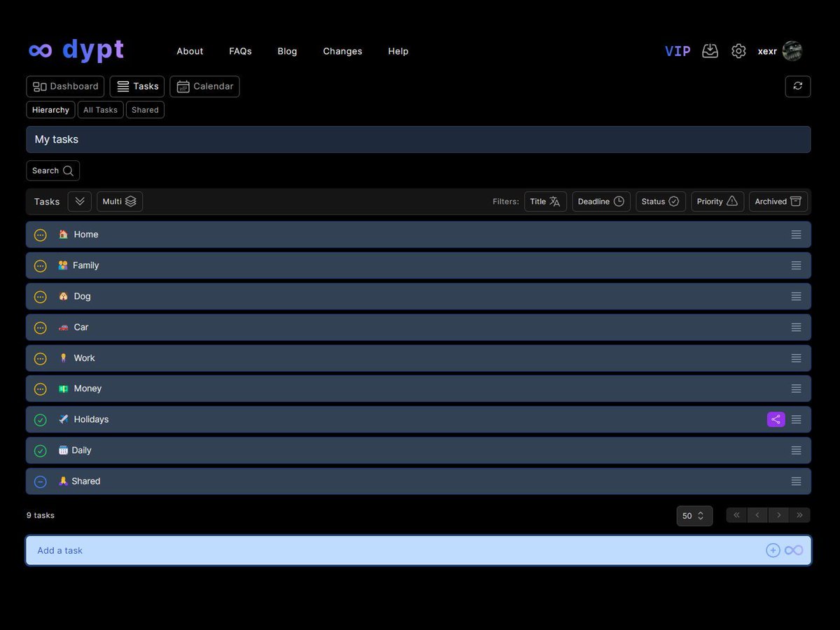The image size is (840, 630).
Task: Open the Dog row menu handle
Action: pyautogui.click(x=797, y=296)
